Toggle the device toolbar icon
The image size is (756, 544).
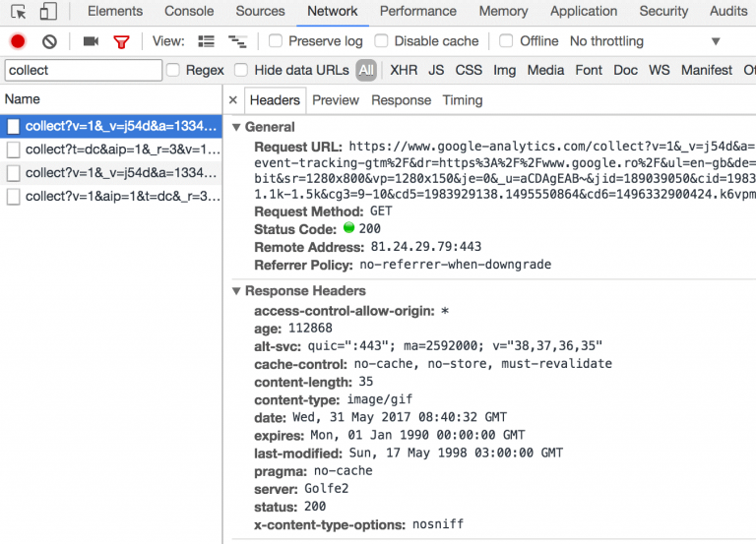point(48,12)
